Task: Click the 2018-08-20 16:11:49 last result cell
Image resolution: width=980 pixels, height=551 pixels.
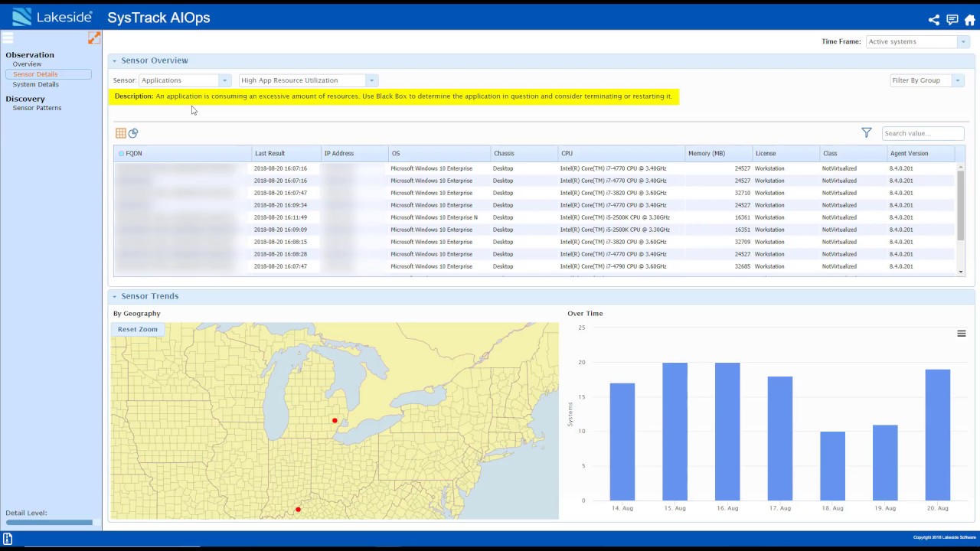Action: [x=286, y=217]
